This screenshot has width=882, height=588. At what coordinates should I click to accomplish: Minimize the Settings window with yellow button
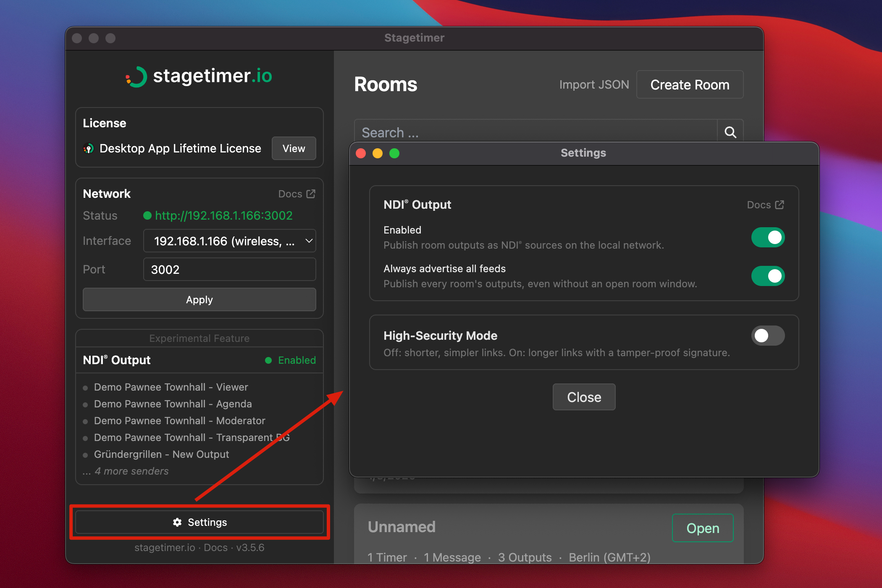point(378,153)
